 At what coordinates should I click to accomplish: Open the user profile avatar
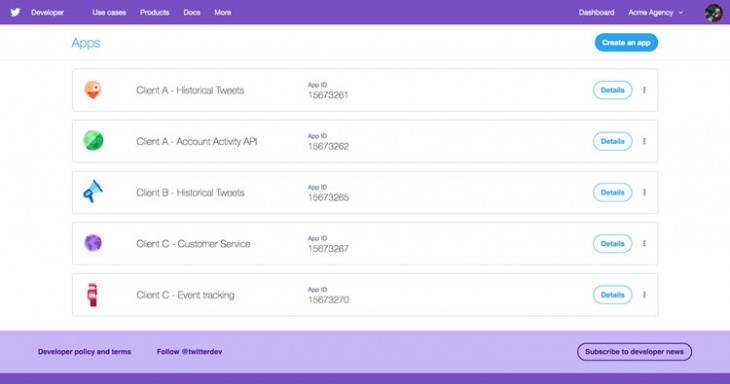(713, 13)
